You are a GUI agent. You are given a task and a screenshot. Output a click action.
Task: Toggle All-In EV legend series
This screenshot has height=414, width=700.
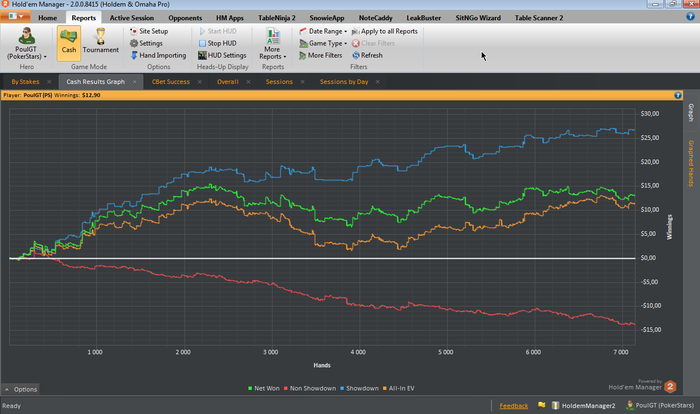398,389
